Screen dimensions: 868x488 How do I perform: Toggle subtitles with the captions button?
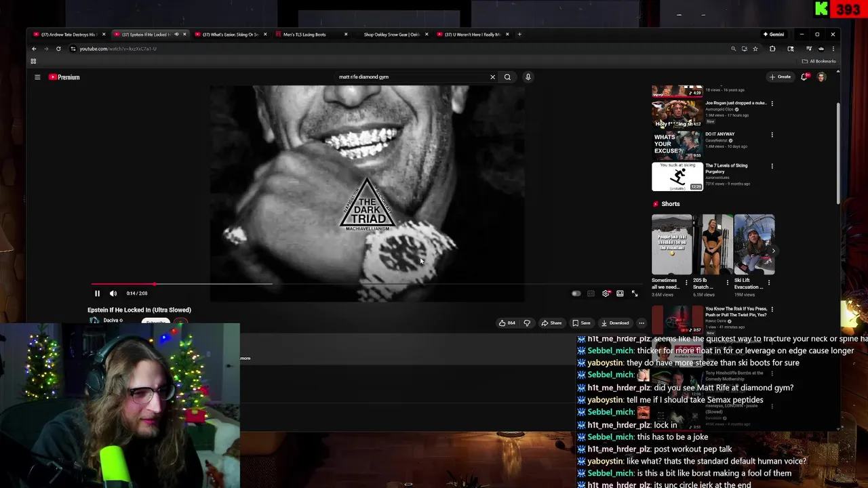591,293
